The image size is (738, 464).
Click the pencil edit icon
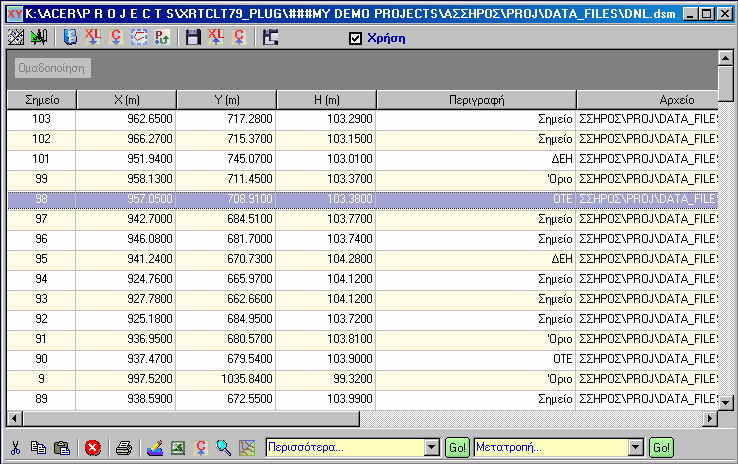tap(155, 448)
